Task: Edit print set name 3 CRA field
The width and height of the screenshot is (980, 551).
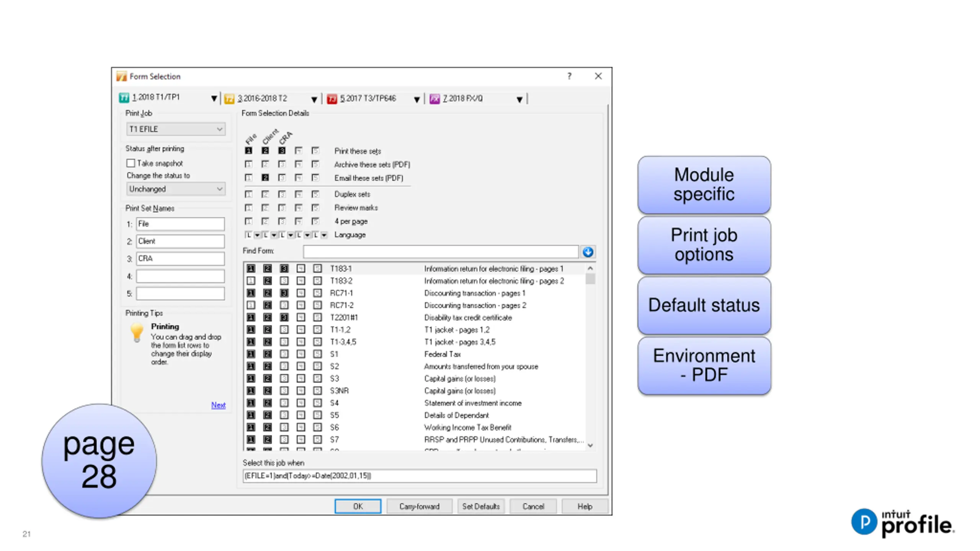Action: coord(180,258)
